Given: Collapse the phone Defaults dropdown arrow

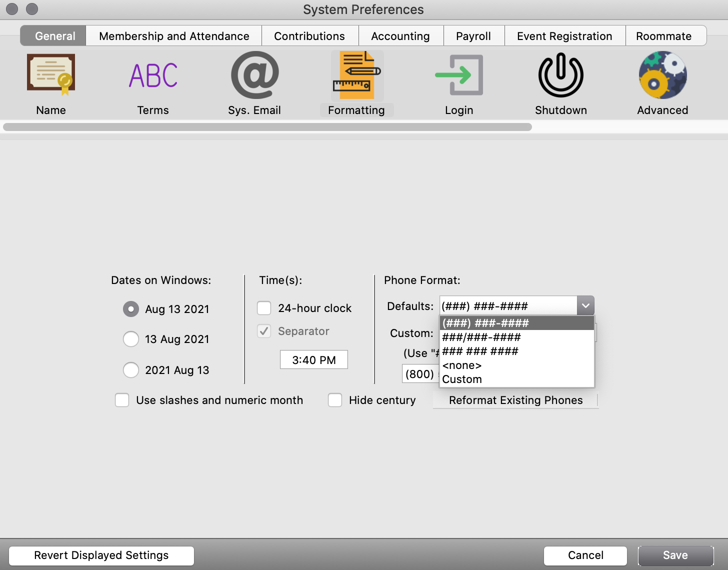Looking at the screenshot, I should (585, 305).
